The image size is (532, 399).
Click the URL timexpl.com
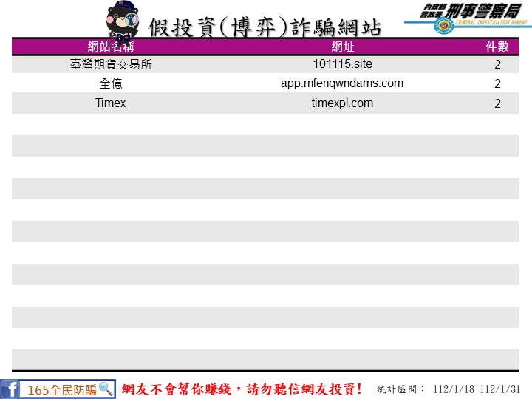coord(342,103)
